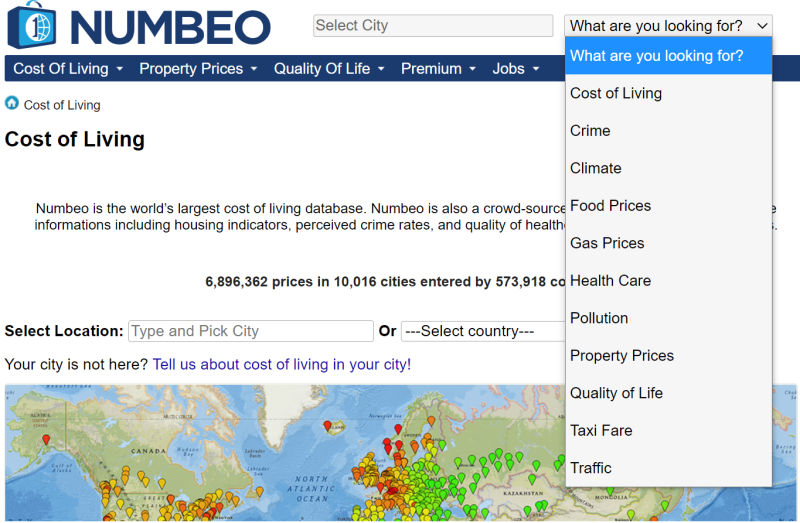Click the red map pin over Iceland
Screen dimensions: 800x523
pyautogui.click(x=328, y=426)
